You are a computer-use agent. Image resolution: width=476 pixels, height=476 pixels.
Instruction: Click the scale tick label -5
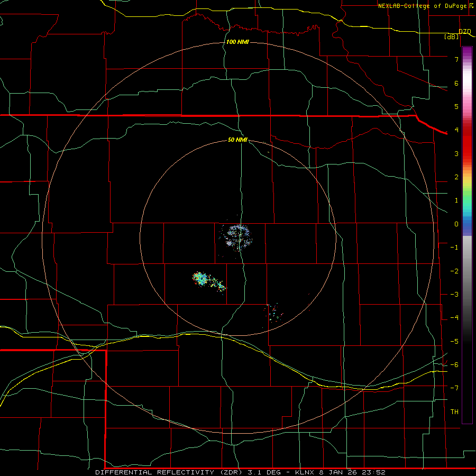pos(454,341)
